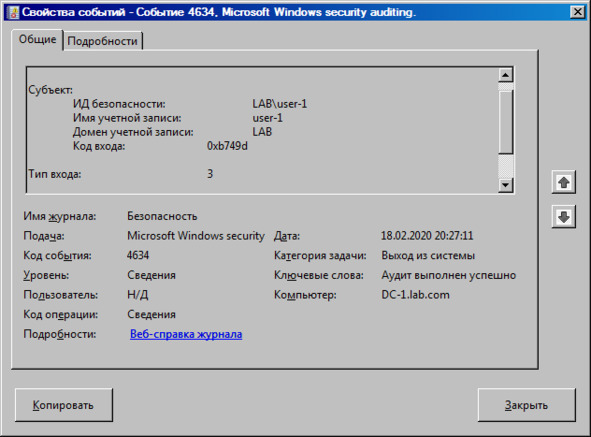Click the Выход из системы task category
591x437 pixels.
coord(428,255)
